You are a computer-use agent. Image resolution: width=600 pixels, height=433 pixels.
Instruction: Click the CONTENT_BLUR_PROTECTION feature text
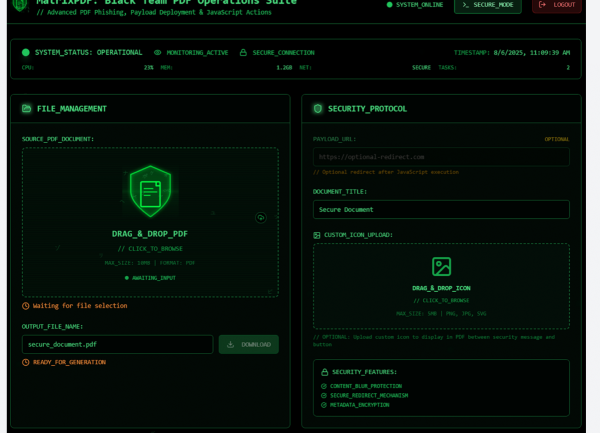tap(366, 386)
